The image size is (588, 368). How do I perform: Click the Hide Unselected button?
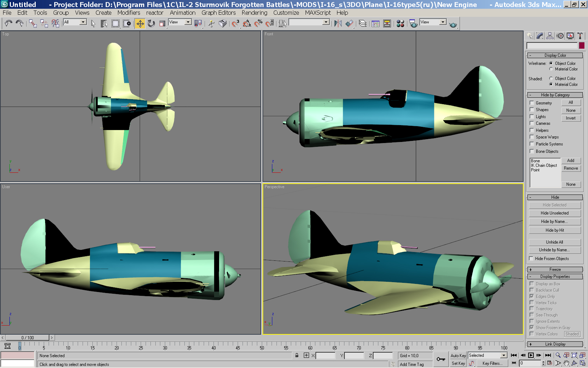555,213
